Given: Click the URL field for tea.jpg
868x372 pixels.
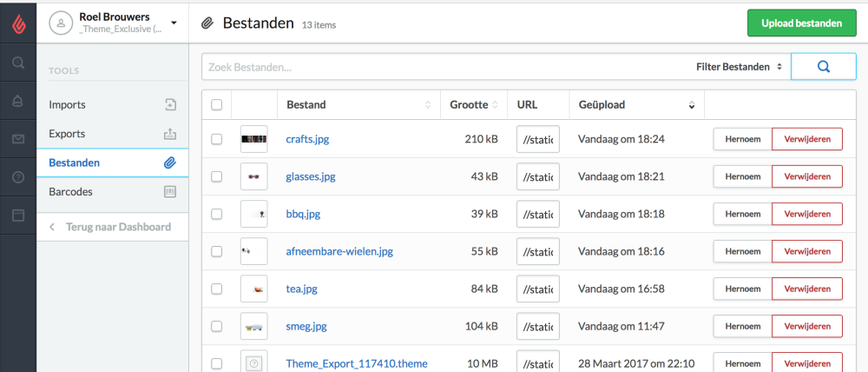Looking at the screenshot, I should [x=538, y=289].
